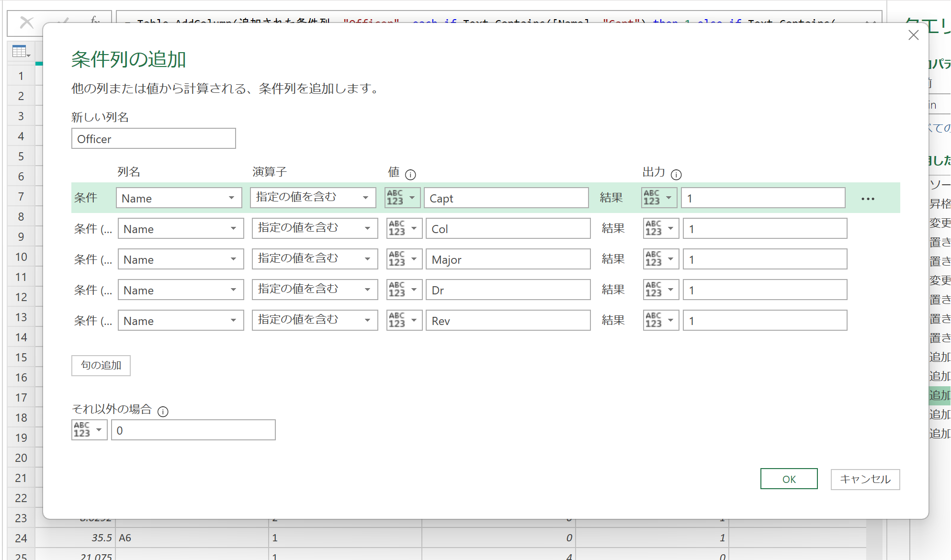This screenshot has width=951, height=560.
Task: Click the table menu icon in the grid corner
Action: pos(19,51)
